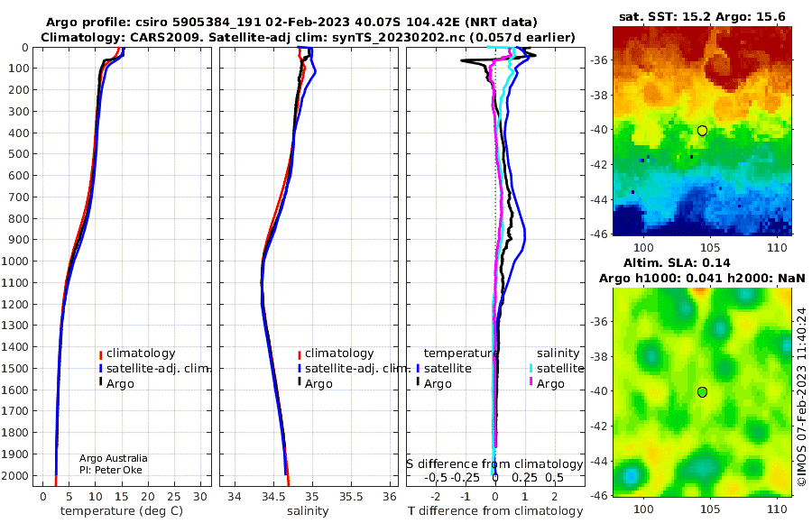812x523 pixels.
Task: Click 'salinity' legend header in difference panel
Action: click(x=558, y=353)
